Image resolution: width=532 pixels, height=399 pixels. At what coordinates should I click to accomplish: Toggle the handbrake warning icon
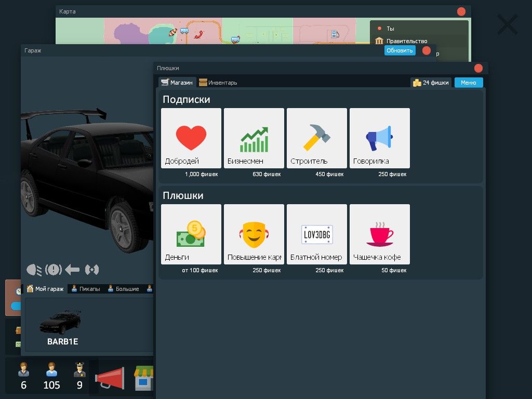click(54, 270)
